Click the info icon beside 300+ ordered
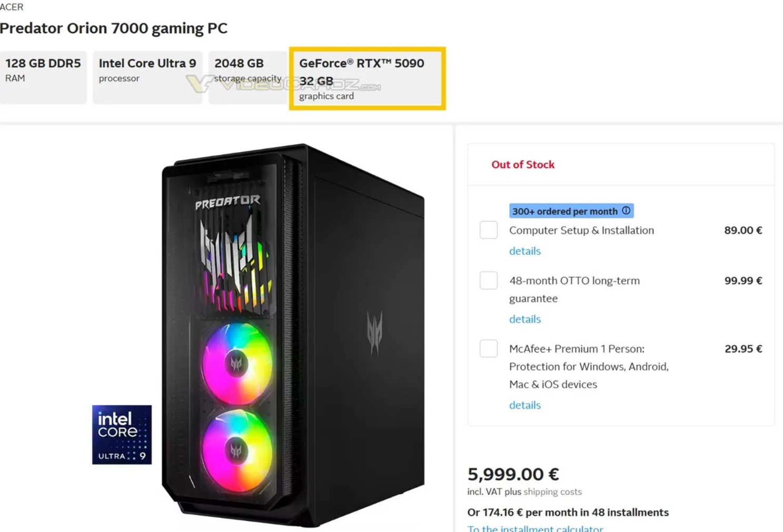This screenshot has width=783, height=532. coord(626,210)
